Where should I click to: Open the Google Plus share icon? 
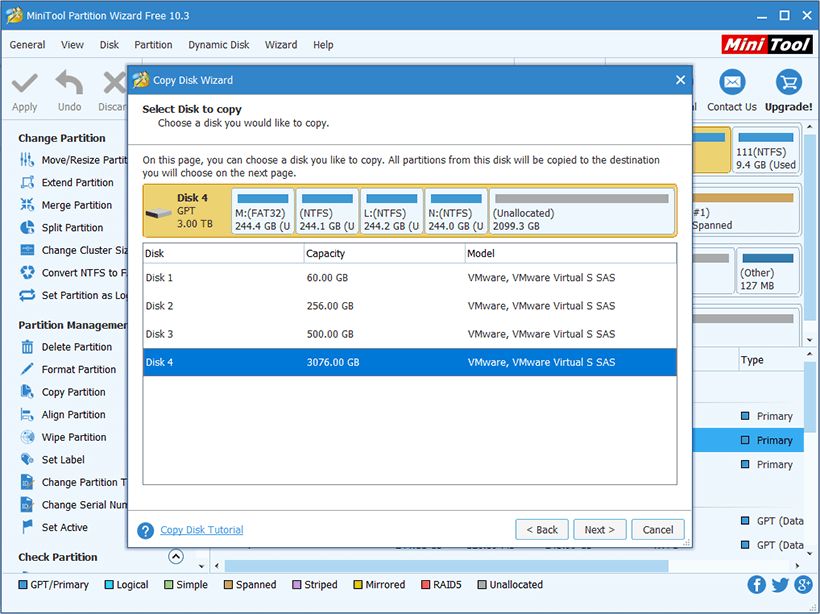pyautogui.click(x=803, y=584)
